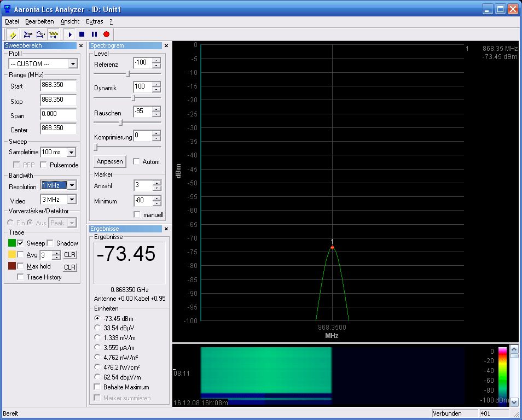Open the Extras menu
Viewport: 522px width, 420px height.
[94, 21]
